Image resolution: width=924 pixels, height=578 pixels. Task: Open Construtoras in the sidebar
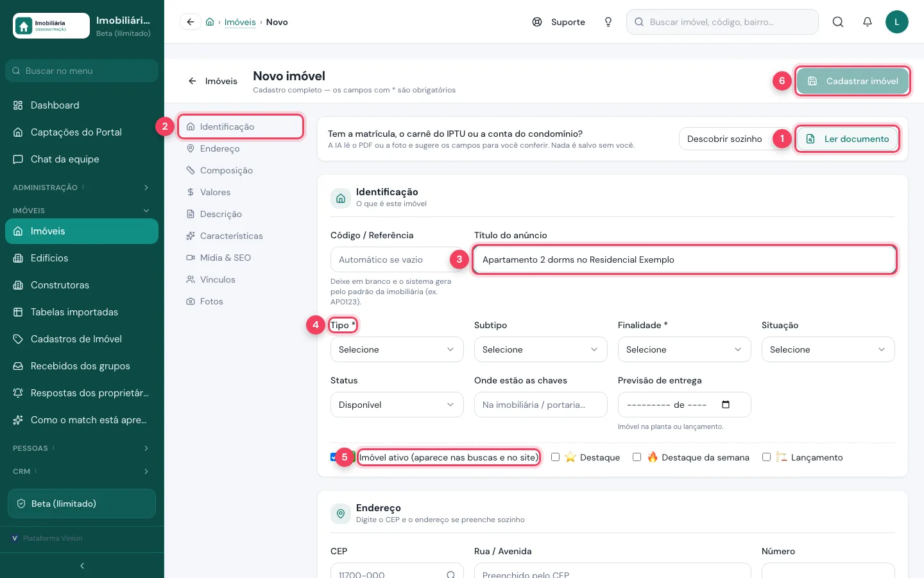coord(81,285)
